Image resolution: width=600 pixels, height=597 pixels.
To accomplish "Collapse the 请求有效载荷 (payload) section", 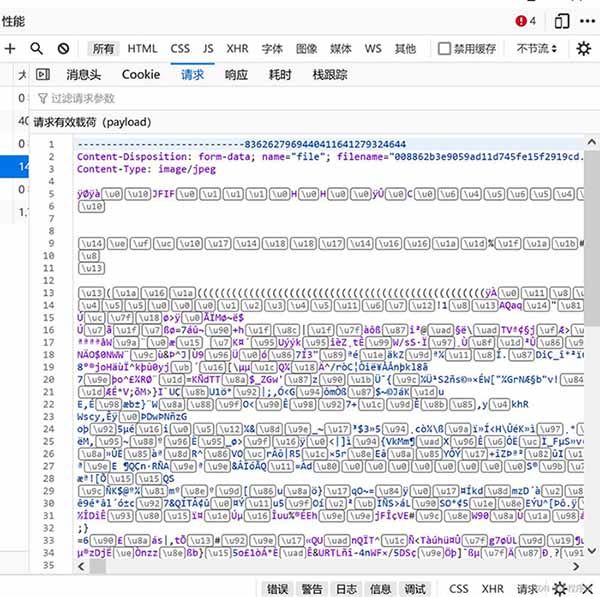I will coord(92,122).
